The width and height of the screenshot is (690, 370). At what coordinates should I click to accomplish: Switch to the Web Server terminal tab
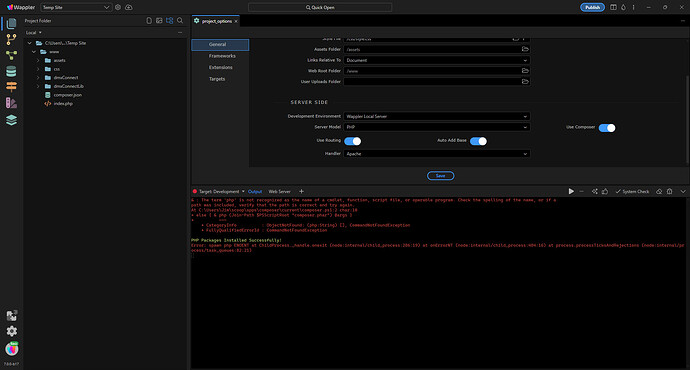pos(279,191)
